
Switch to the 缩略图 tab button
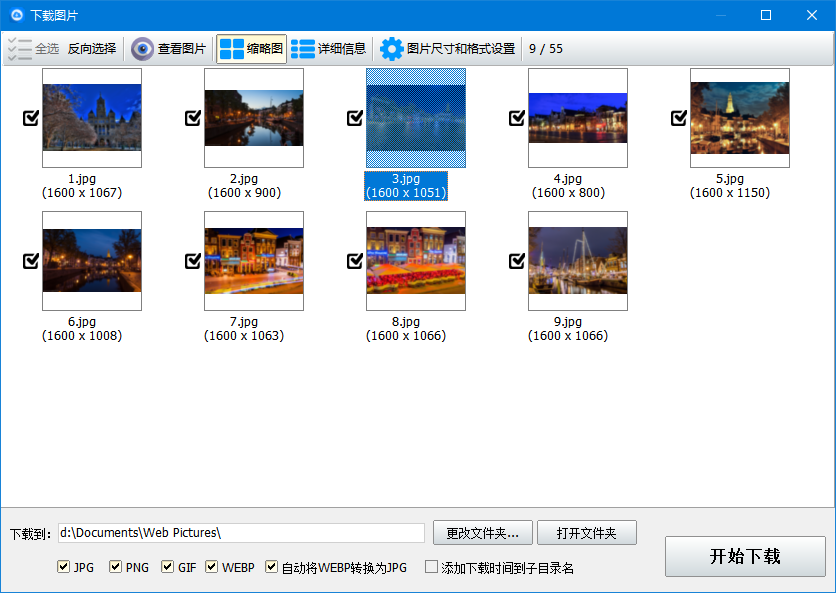(x=255, y=47)
